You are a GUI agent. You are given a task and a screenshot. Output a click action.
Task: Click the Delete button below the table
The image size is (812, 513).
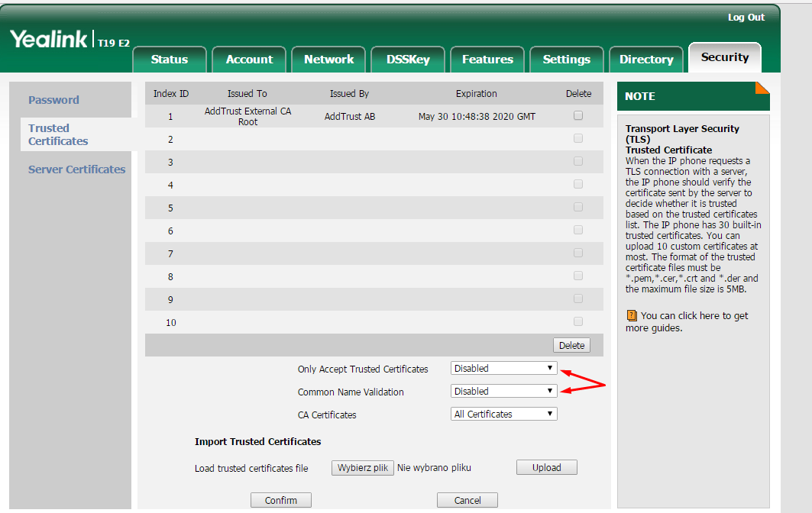(x=571, y=346)
